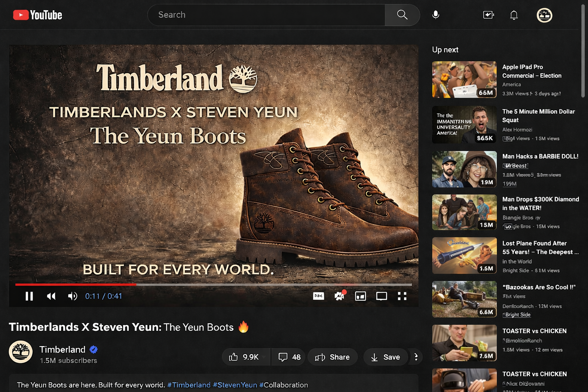Switch to miniplayer mode

tap(361, 296)
